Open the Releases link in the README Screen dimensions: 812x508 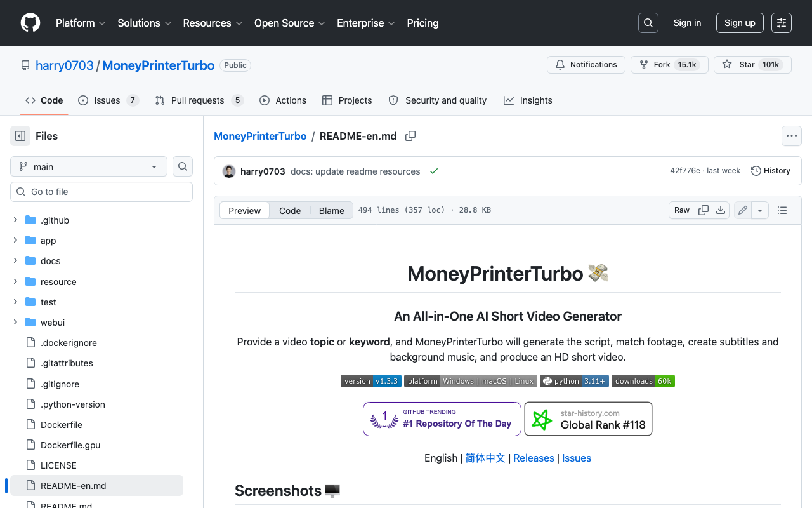pyautogui.click(x=534, y=458)
